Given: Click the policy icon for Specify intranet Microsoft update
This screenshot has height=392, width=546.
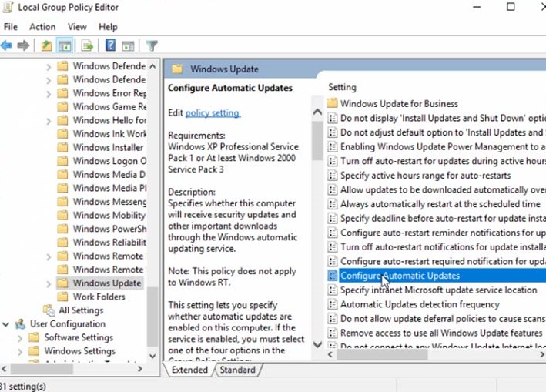Looking at the screenshot, I should coord(333,290).
